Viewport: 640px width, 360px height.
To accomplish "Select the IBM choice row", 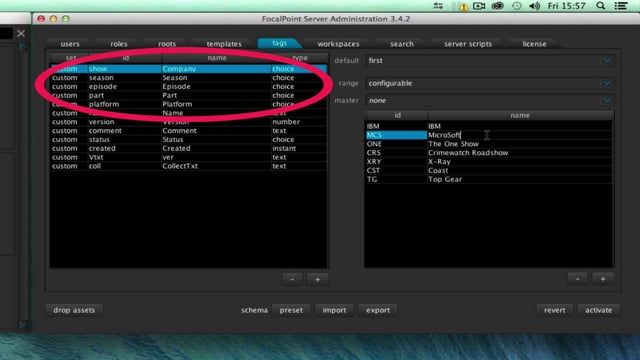I will click(489, 126).
